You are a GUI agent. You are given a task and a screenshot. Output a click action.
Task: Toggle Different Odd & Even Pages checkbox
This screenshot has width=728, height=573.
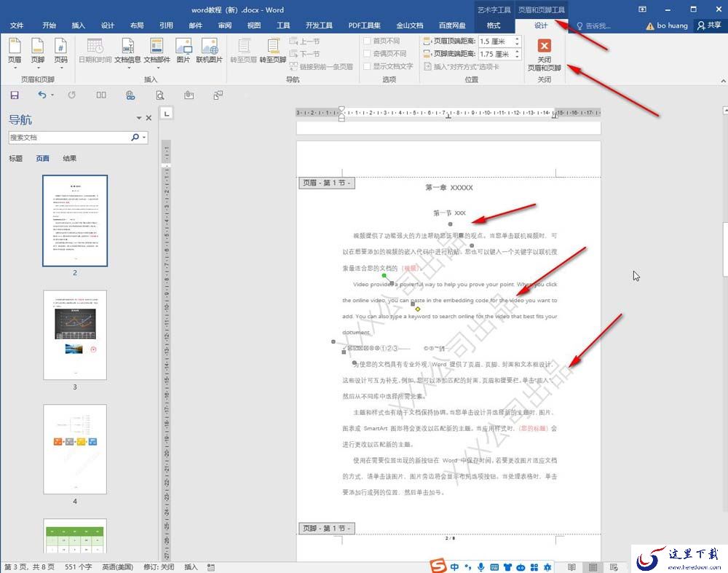click(x=367, y=53)
